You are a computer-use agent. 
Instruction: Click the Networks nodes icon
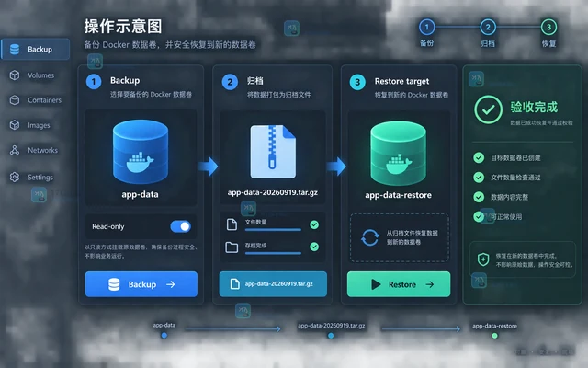15,150
